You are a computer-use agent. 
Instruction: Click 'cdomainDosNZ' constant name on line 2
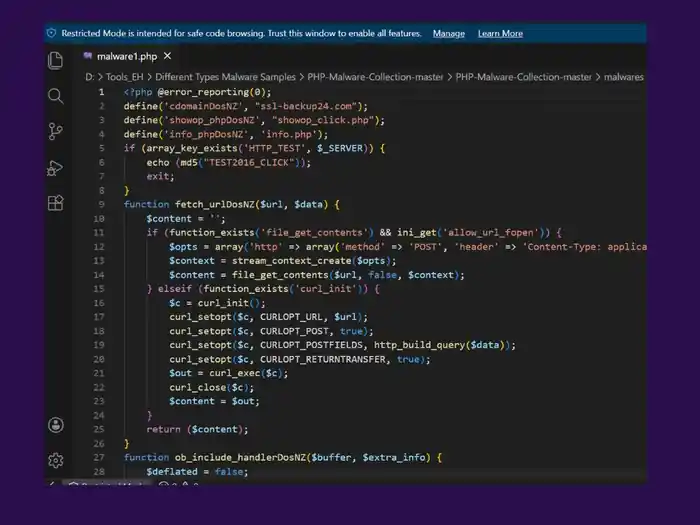click(204, 106)
